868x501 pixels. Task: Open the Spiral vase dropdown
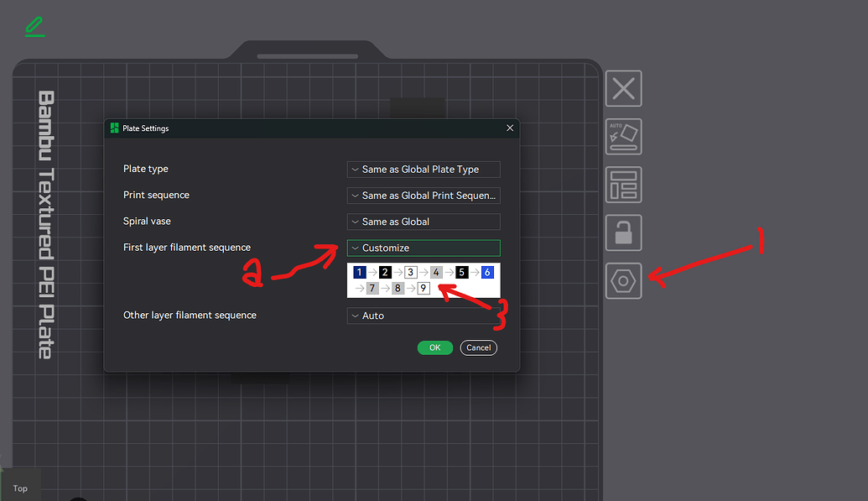(x=424, y=222)
